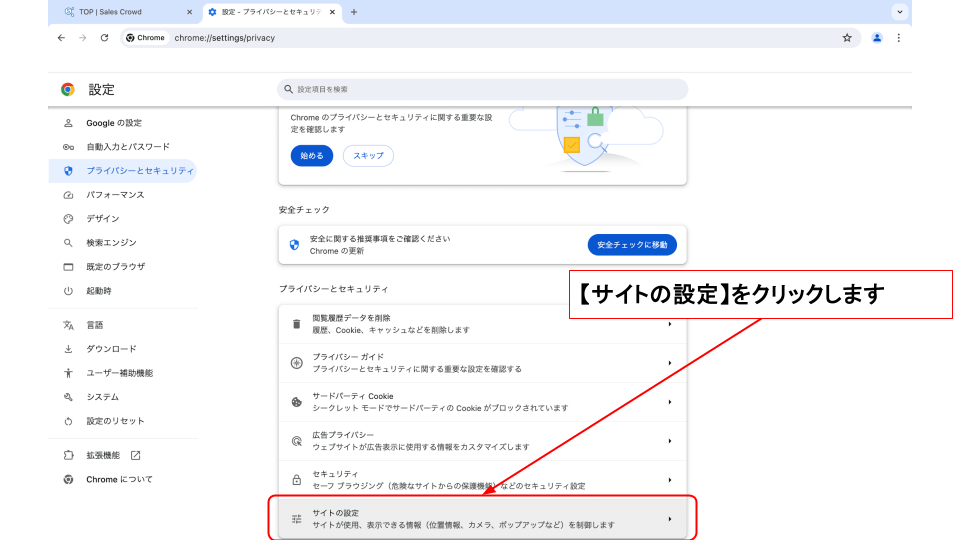Open Google の設定 in sidebar
The height and width of the screenshot is (540, 960).
[114, 123]
